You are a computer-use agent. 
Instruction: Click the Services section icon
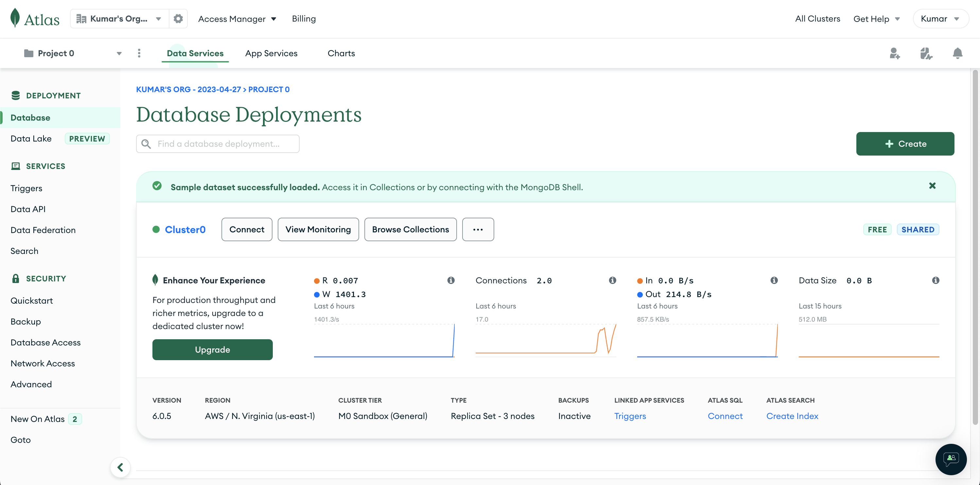[16, 166]
